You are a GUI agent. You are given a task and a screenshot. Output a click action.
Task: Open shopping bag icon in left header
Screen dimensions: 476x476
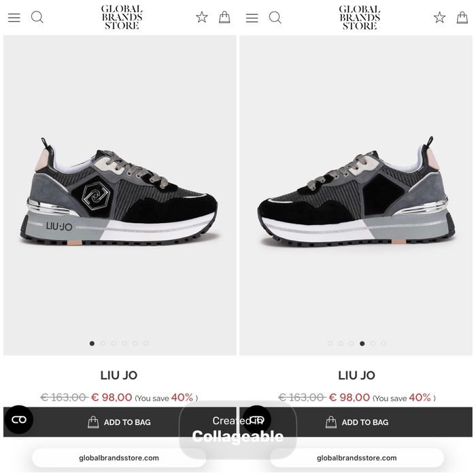(x=224, y=17)
